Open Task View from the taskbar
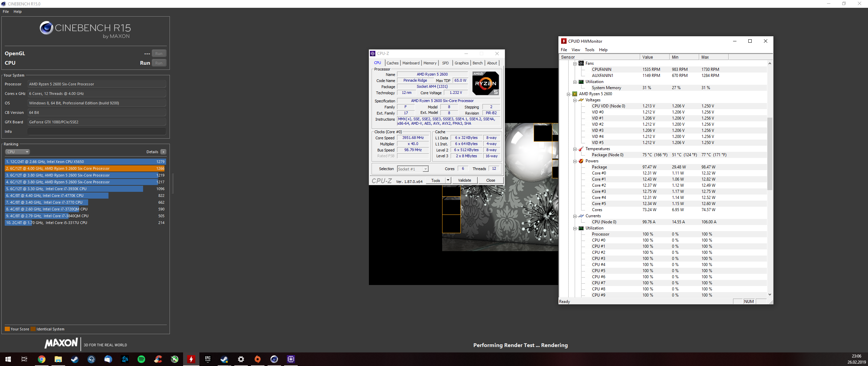 [x=24, y=359]
